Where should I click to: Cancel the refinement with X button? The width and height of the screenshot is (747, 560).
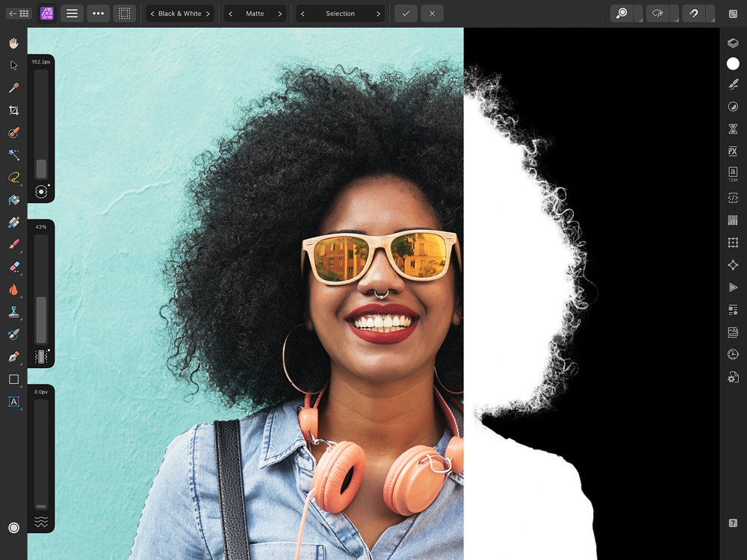(x=432, y=13)
